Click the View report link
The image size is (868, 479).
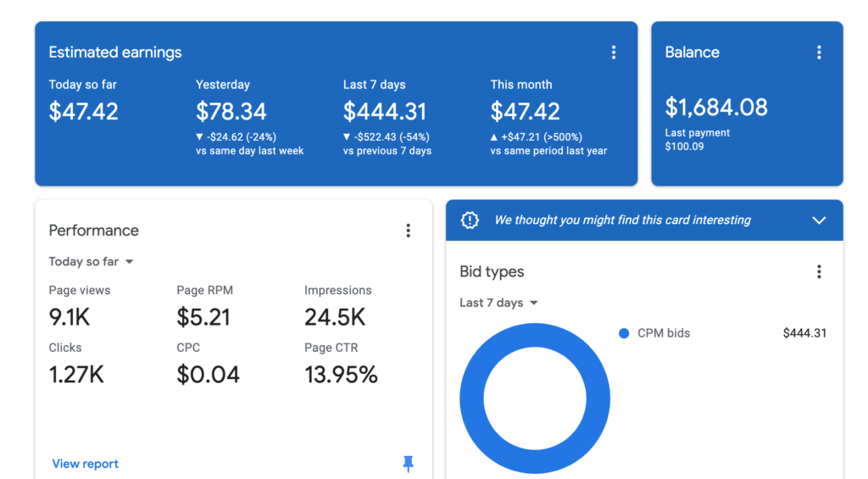coord(85,464)
